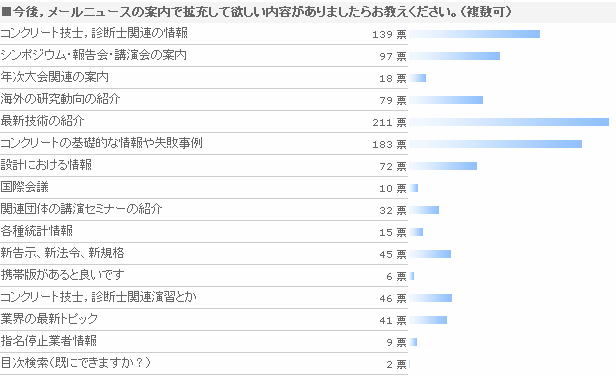Click the 97 票 blue bar
The width and height of the screenshot is (616, 376).
tap(455, 56)
